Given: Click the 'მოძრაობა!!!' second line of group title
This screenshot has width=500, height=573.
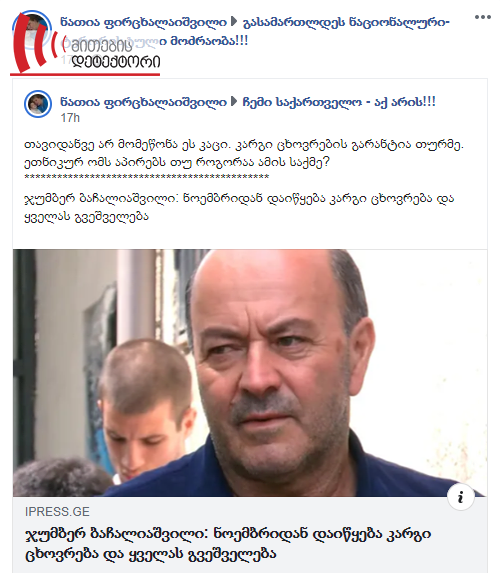Looking at the screenshot, I should point(203,41).
